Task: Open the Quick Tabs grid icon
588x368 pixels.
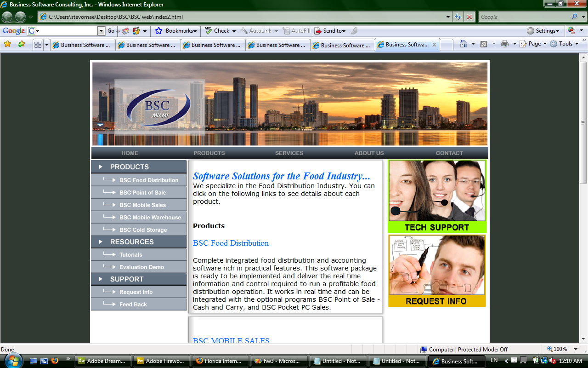Action: coord(38,45)
